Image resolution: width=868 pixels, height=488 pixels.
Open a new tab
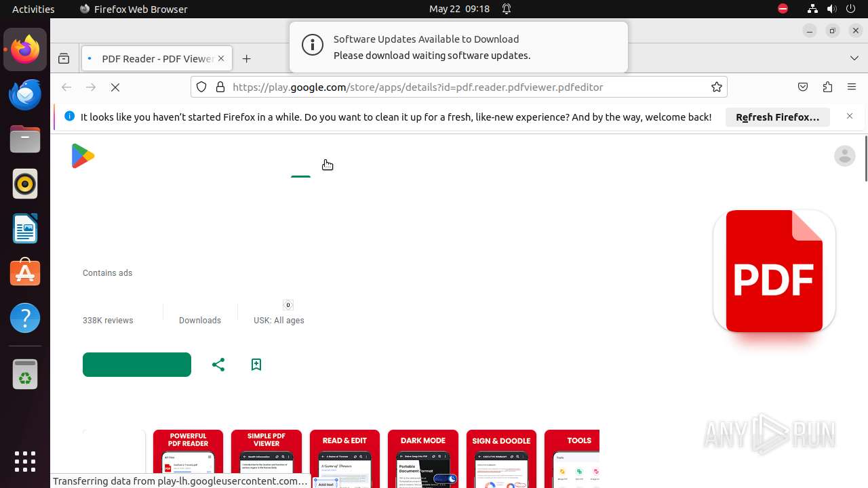point(247,59)
